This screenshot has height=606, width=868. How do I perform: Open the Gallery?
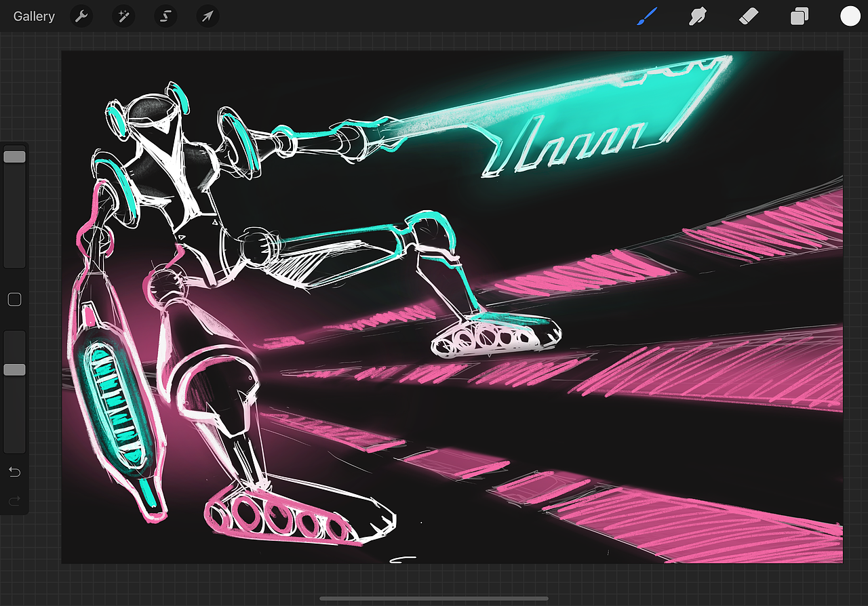click(34, 16)
